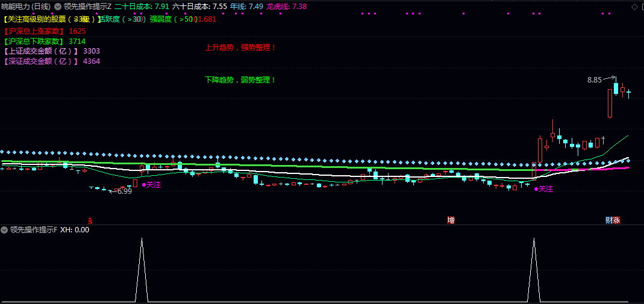Click the green 下降趋势,弱势整理! text
The image size is (644, 304).
(241, 79)
